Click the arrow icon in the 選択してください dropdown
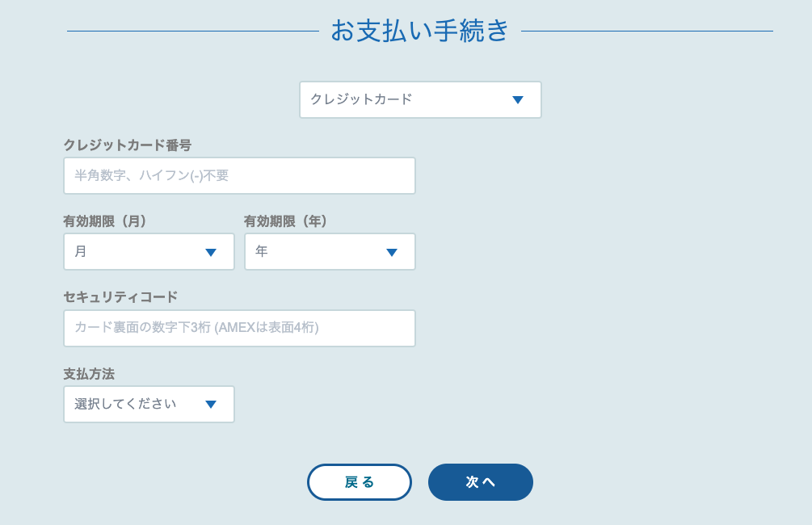Screen dimensions: 812x525 pyautogui.click(x=211, y=405)
